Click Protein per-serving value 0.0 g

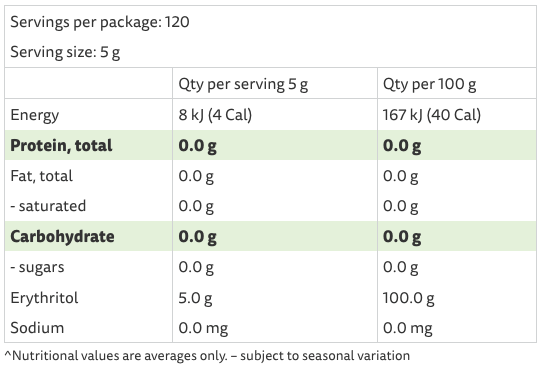[197, 146]
